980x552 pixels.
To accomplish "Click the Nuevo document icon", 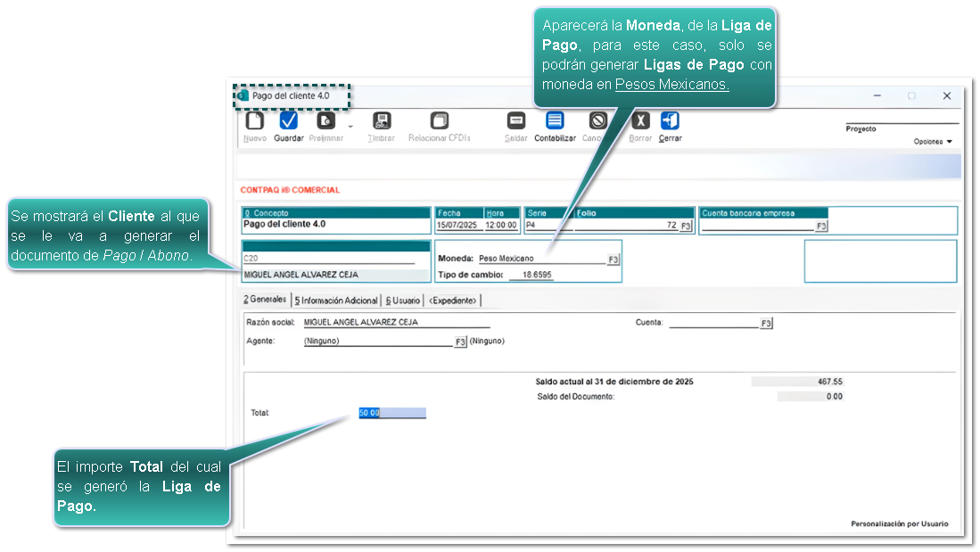I will (254, 120).
